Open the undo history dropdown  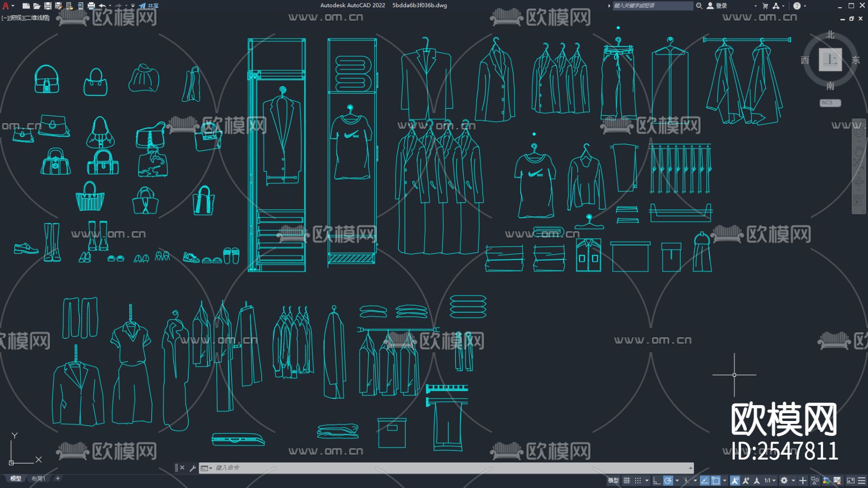[109, 6]
